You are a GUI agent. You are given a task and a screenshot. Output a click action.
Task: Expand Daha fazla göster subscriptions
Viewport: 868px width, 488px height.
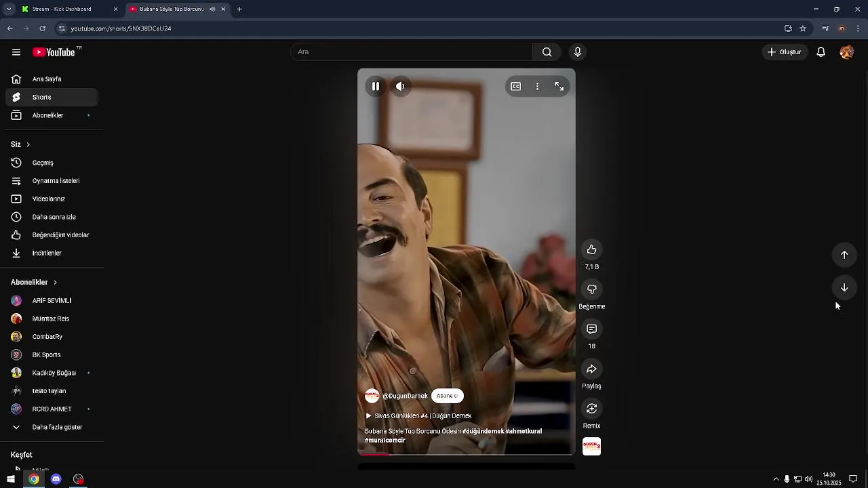(52, 428)
